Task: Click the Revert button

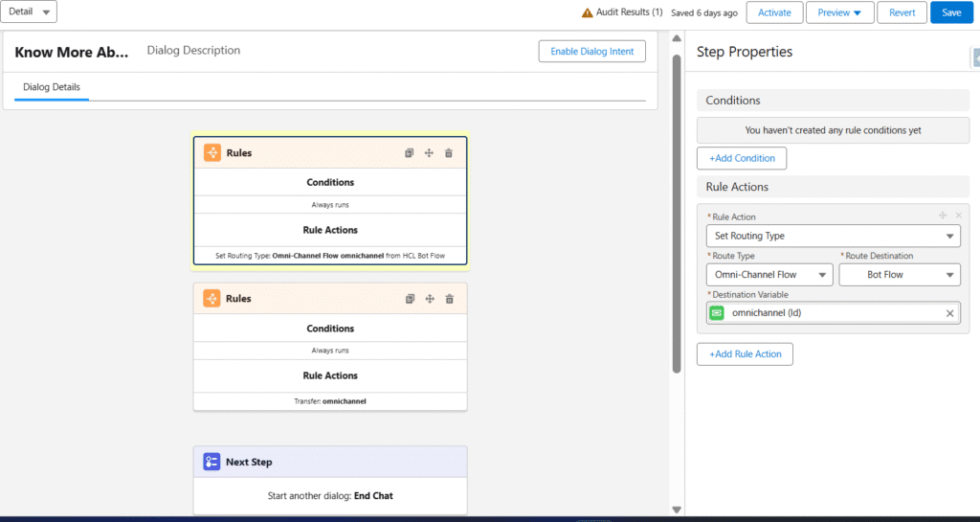Action: [x=902, y=12]
